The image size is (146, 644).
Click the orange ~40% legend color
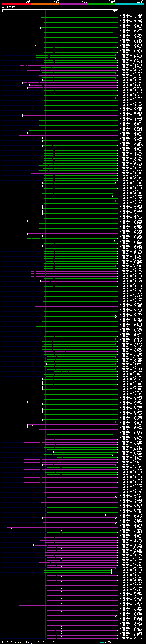point(45,4)
